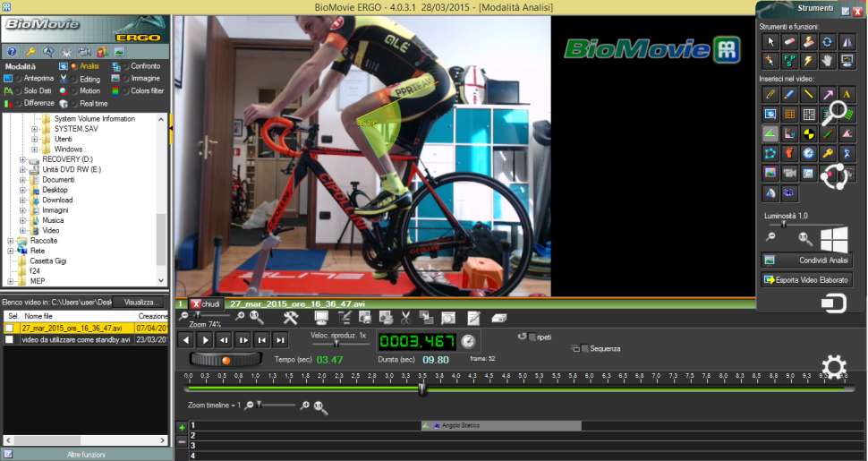Tick the checkbox for 27_mar_2015_ore_16_36_47.avi
This screenshot has width=868, height=461.
click(10, 328)
